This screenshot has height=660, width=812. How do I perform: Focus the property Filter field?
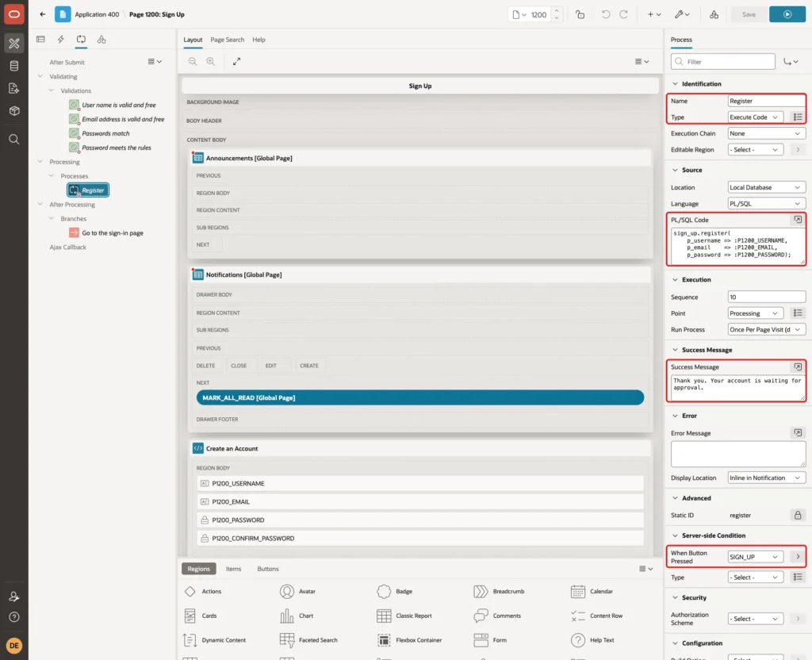pos(723,62)
